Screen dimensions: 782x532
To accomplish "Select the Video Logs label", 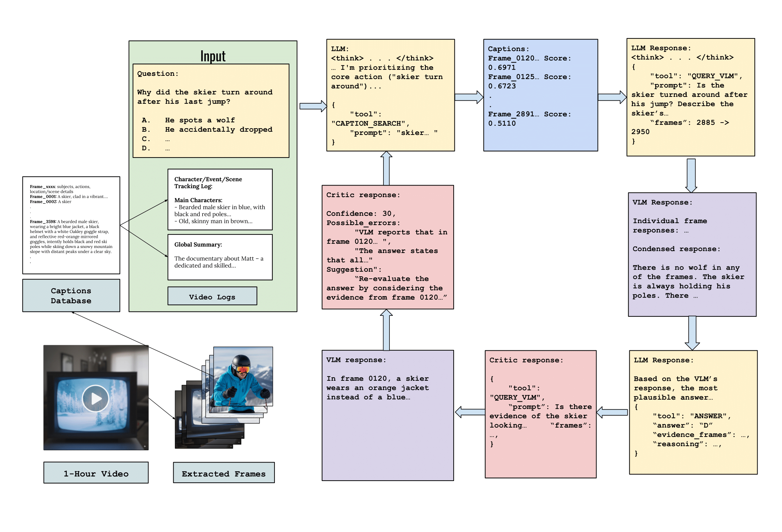I will [x=212, y=297].
